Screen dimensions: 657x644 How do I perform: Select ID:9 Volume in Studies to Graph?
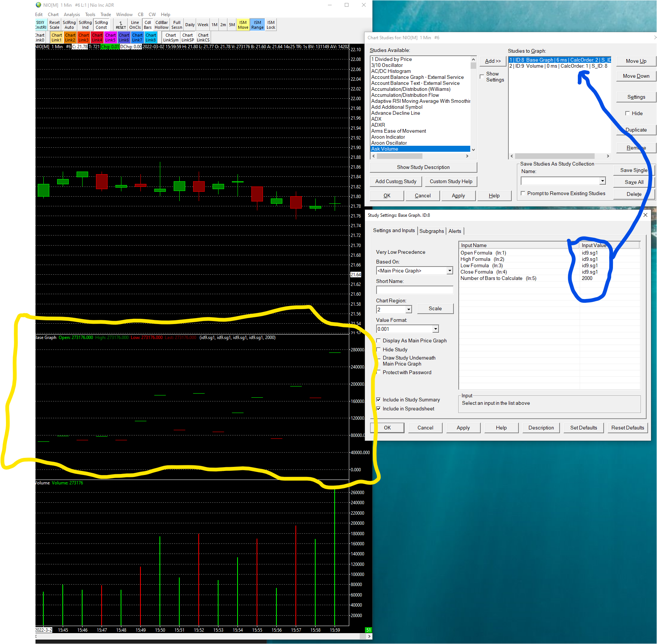point(559,66)
